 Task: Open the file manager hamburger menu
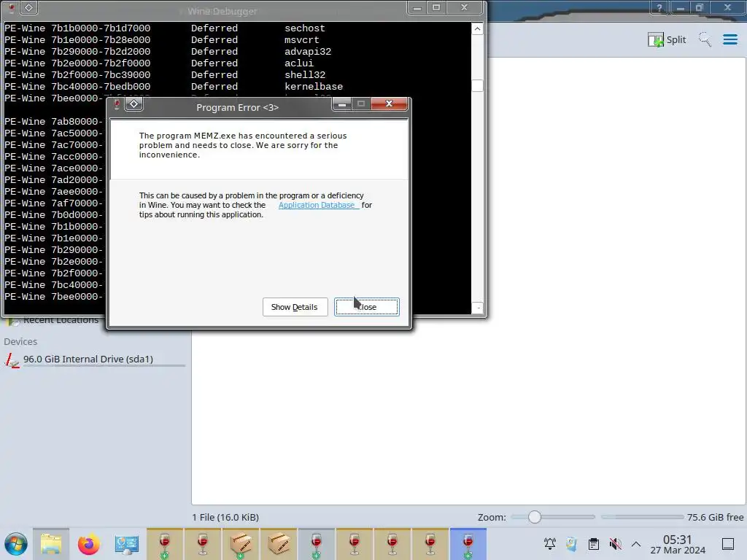click(730, 39)
